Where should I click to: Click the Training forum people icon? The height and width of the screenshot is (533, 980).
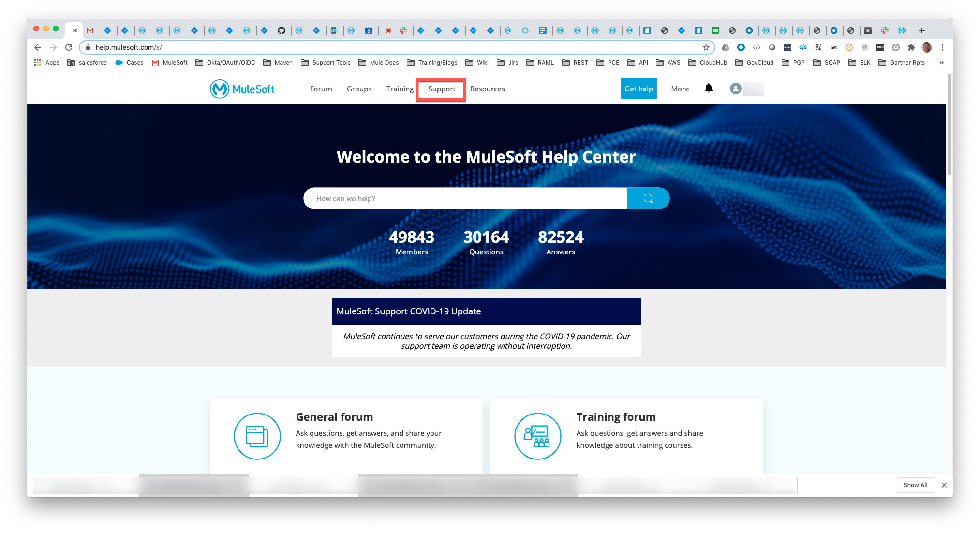click(537, 435)
